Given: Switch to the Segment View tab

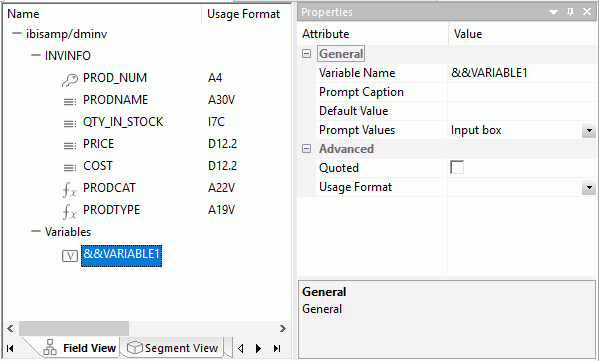Looking at the screenshot, I should 172,348.
